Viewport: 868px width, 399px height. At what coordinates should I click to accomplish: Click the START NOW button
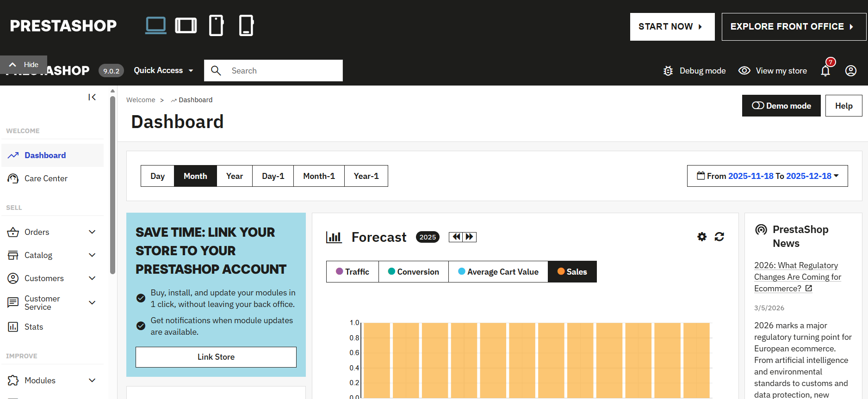click(x=672, y=27)
